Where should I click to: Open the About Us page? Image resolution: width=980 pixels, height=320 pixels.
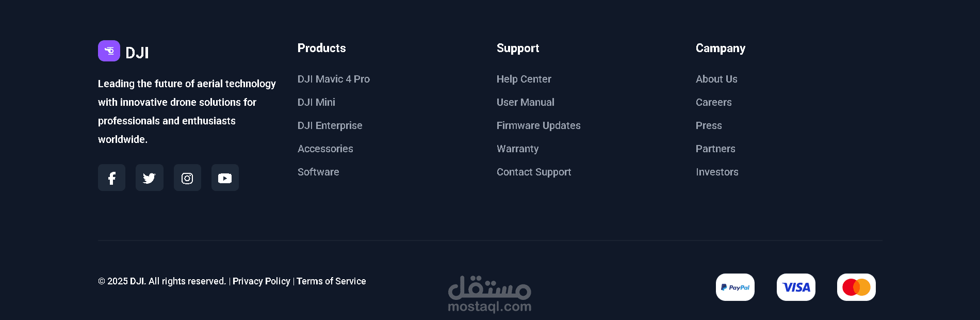click(x=716, y=79)
